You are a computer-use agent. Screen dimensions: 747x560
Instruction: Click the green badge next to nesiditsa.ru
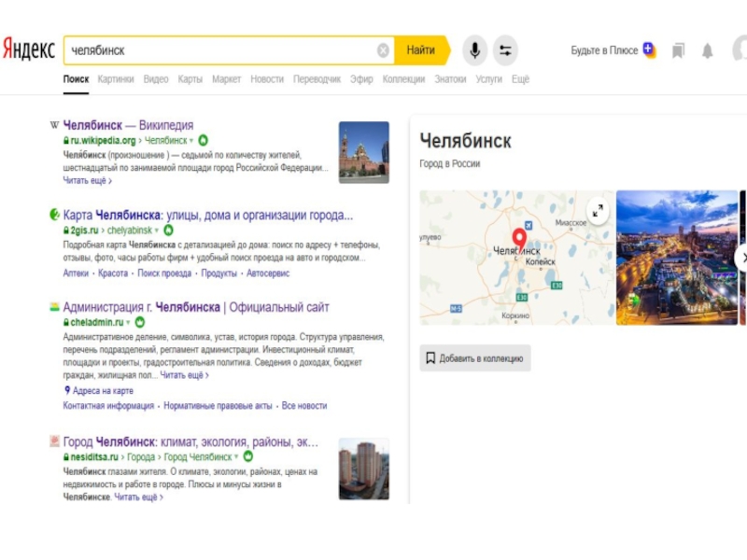point(247,456)
